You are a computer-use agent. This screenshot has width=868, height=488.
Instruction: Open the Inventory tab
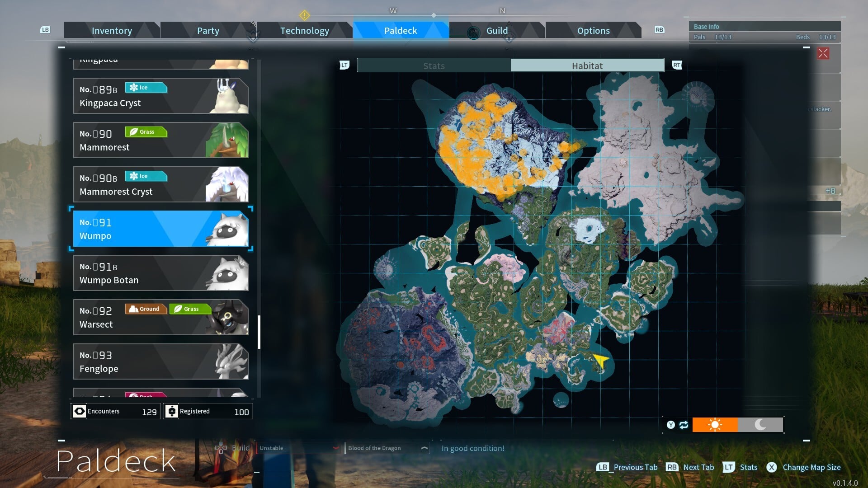112,31
